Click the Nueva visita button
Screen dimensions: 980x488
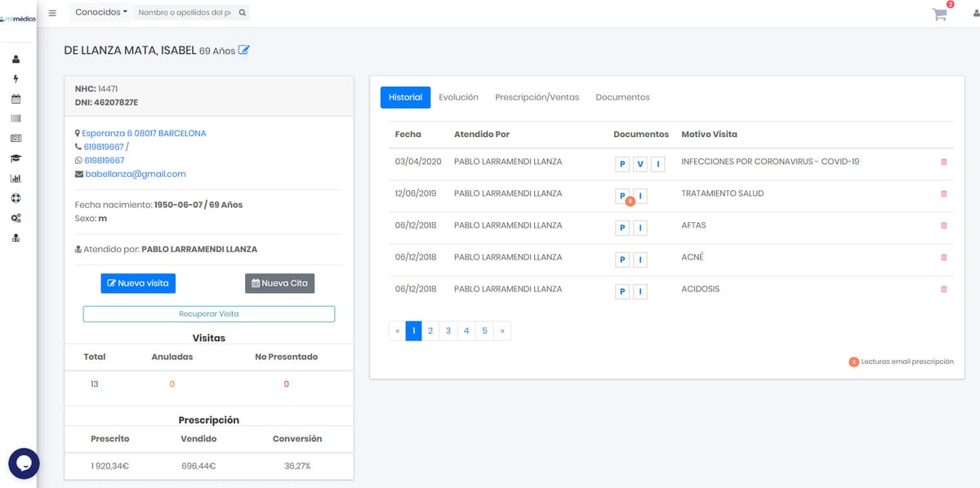click(138, 283)
